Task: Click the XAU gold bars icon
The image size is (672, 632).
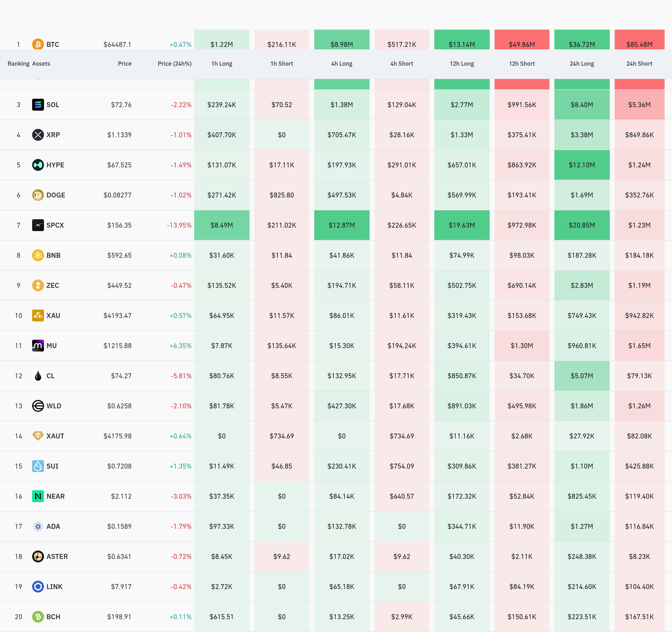Action: point(38,316)
